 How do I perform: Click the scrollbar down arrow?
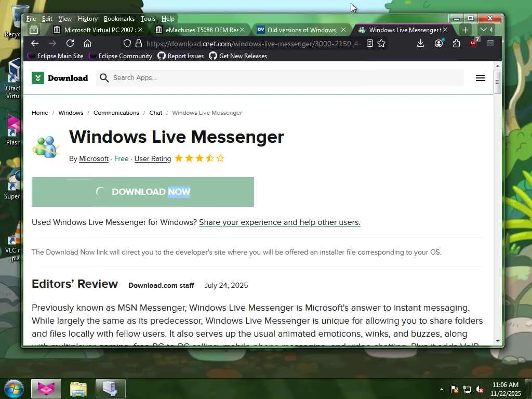pyautogui.click(x=497, y=341)
